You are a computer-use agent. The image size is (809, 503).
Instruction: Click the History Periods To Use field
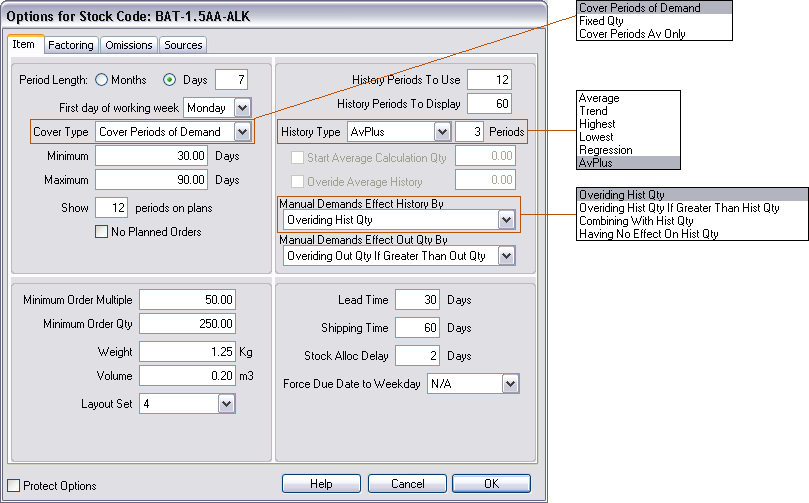pos(489,80)
